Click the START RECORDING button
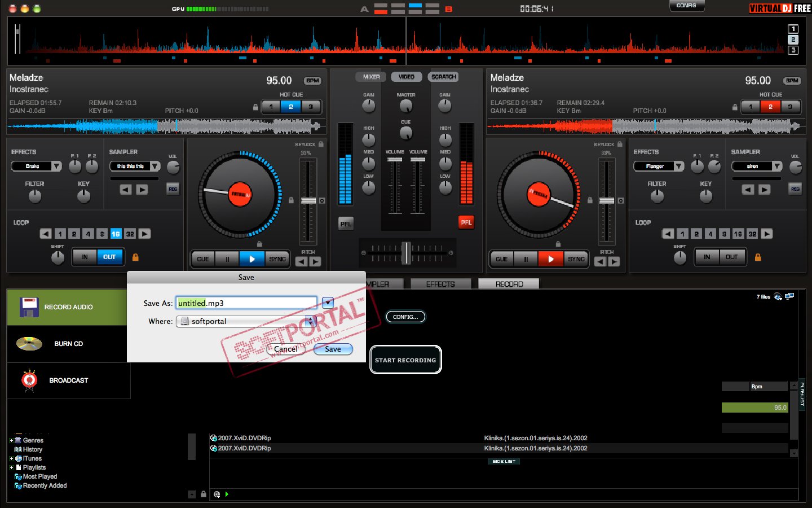The image size is (812, 508). 405,360
